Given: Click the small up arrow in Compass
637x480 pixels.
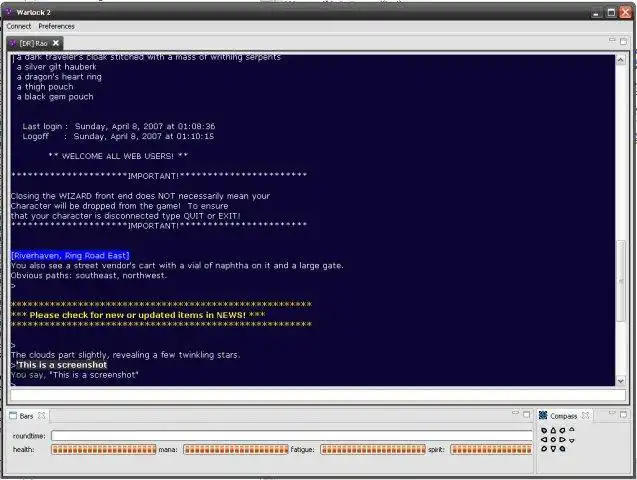Looking at the screenshot, I should point(572,429).
